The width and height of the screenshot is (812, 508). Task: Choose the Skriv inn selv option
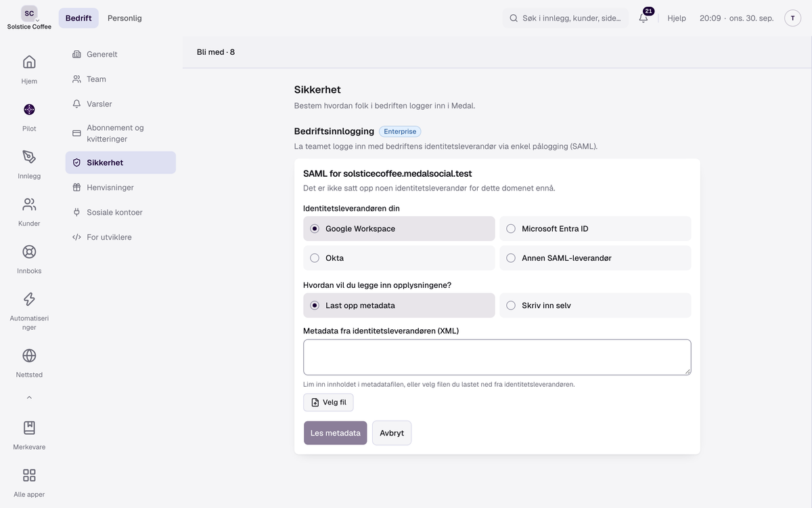(x=595, y=305)
